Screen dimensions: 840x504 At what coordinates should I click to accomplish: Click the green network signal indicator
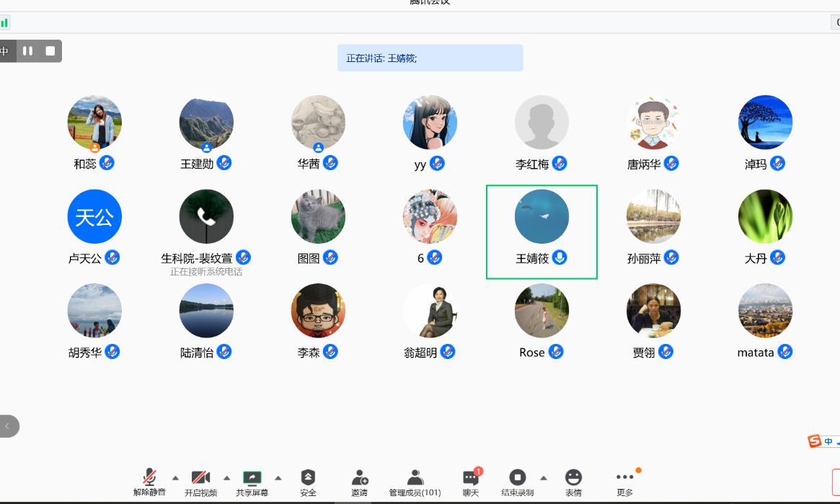[x=4, y=22]
